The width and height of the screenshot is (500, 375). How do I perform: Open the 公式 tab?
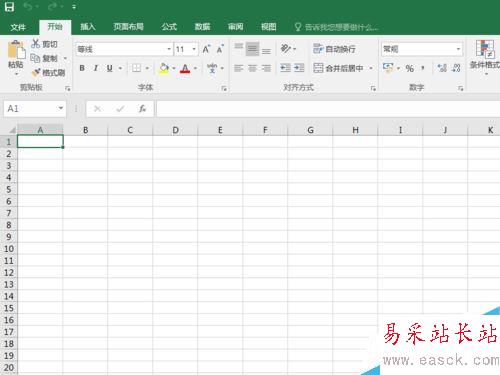click(x=169, y=27)
